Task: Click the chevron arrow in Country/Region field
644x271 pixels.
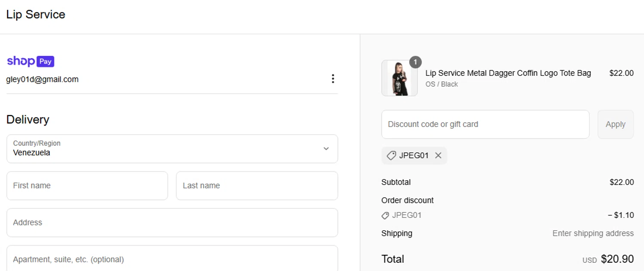Action: point(326,149)
